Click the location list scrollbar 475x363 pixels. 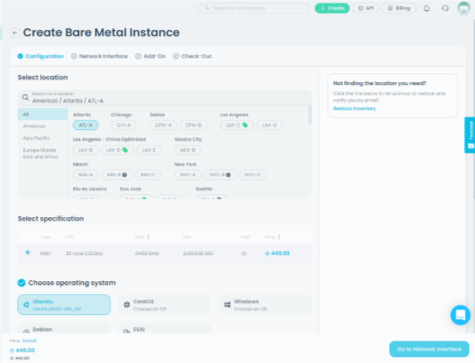(x=310, y=115)
